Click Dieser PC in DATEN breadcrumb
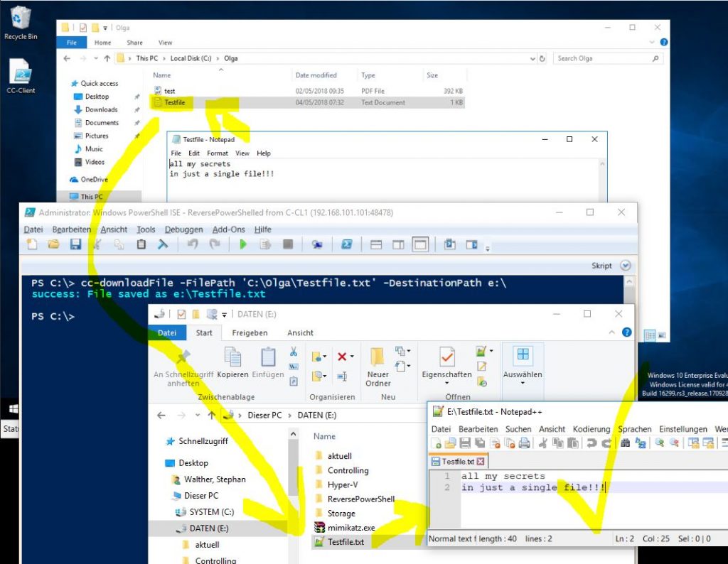Image resolution: width=728 pixels, height=564 pixels. coord(264,415)
